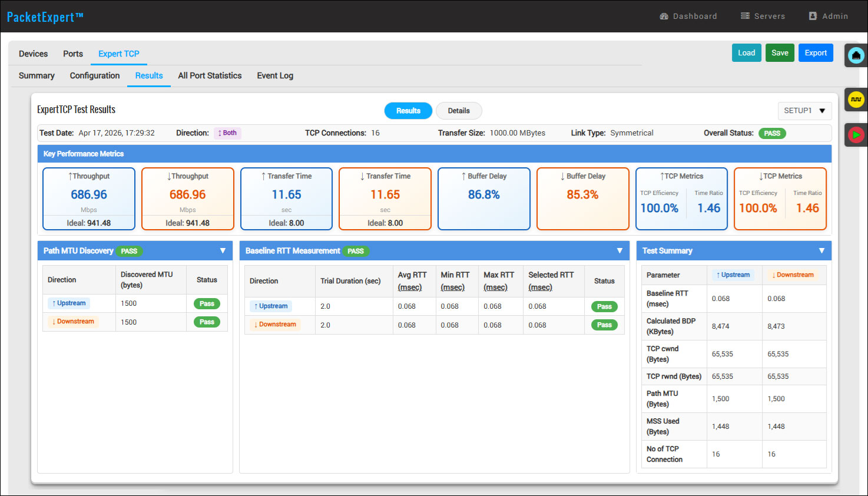868x496 pixels.
Task: Switch to Results pill view
Action: 408,111
